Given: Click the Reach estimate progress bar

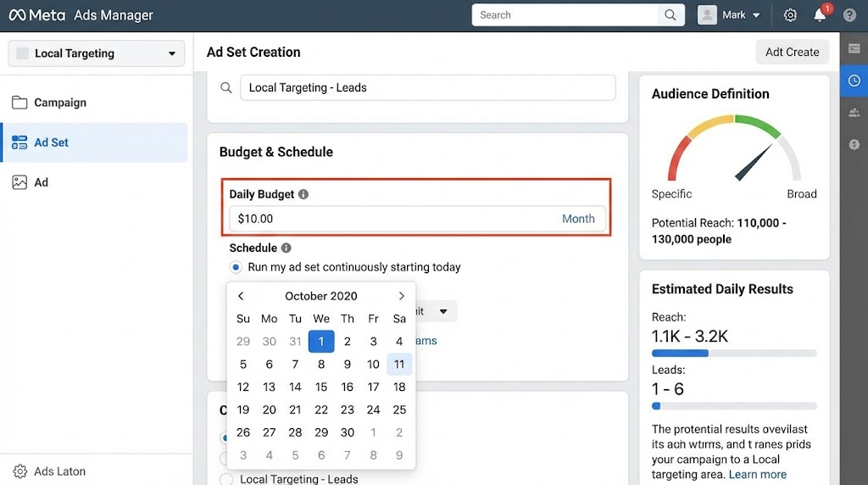Looking at the screenshot, I should point(734,354).
